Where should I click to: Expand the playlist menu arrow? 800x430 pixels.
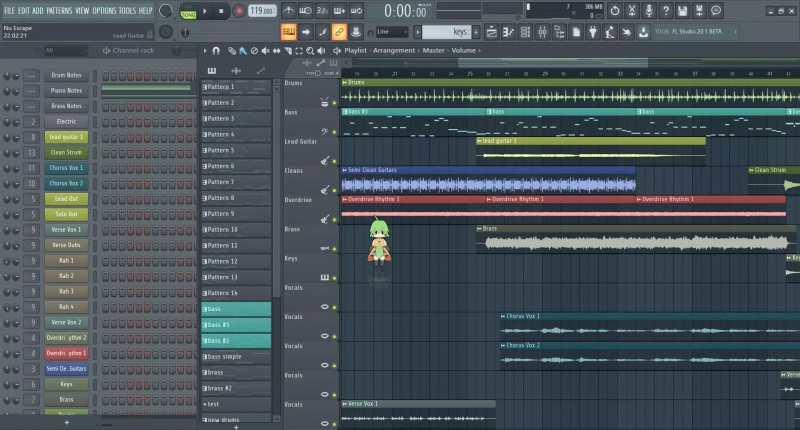[205, 50]
